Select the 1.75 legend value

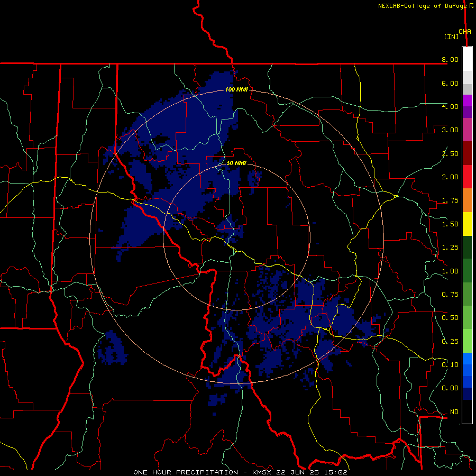pyautogui.click(x=450, y=200)
